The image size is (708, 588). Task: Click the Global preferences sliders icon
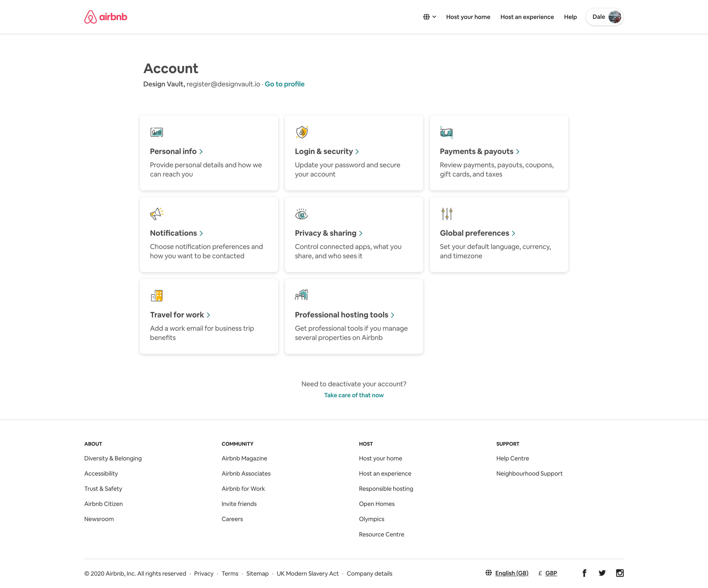pyautogui.click(x=447, y=214)
